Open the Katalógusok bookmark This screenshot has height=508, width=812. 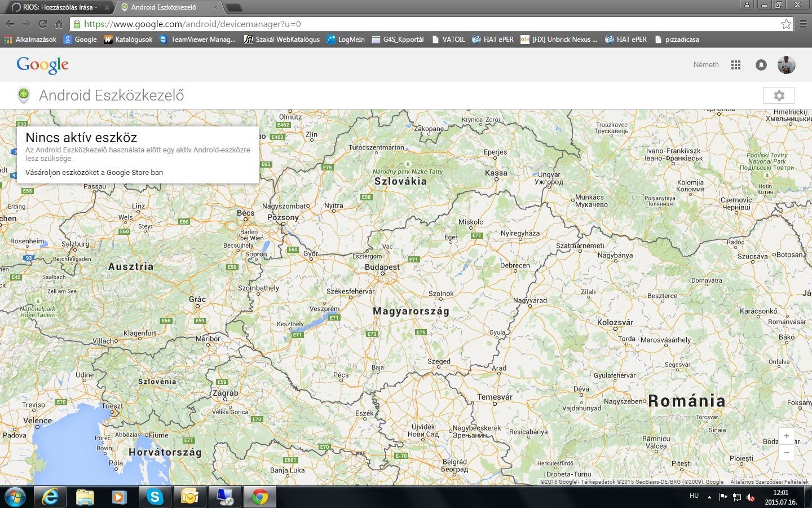coord(128,40)
